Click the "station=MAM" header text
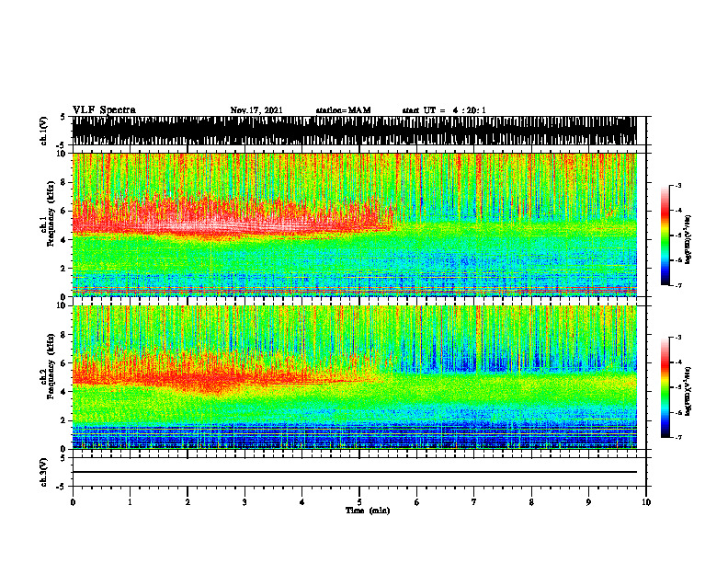This screenshot has width=728, height=563. click(x=343, y=110)
